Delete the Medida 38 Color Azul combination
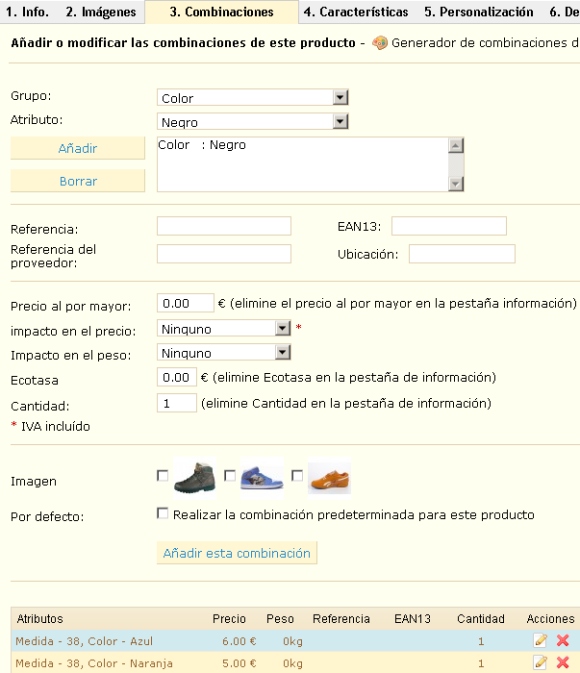The height and width of the screenshot is (673, 580). [x=562, y=640]
